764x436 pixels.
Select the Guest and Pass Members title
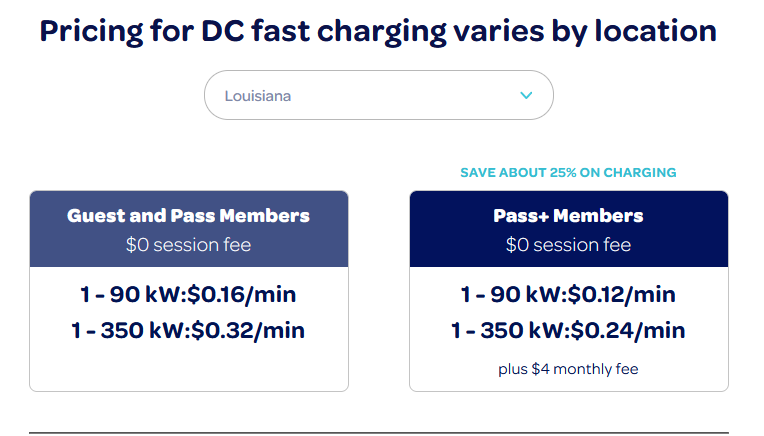click(188, 216)
